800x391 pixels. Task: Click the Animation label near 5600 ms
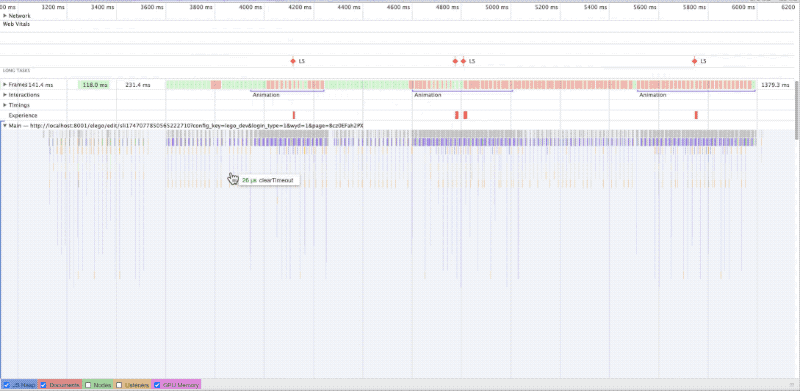[653, 95]
